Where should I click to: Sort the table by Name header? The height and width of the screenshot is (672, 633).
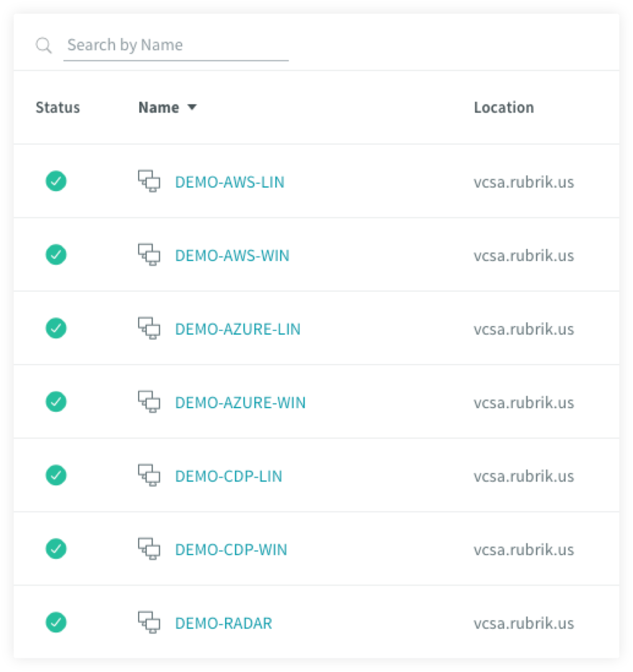[159, 107]
